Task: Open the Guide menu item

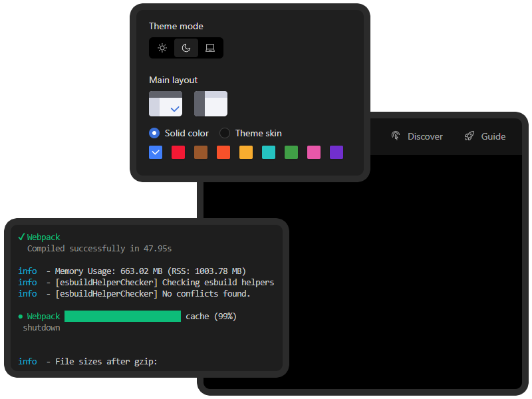Action: 493,136
